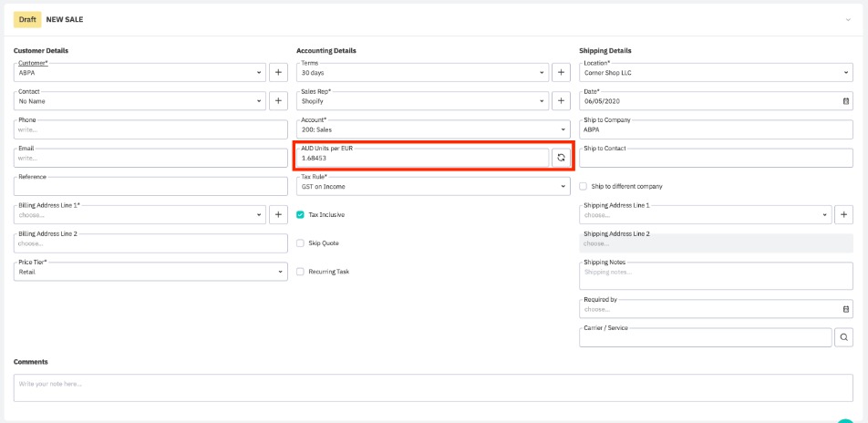The image size is (868, 423).
Task: Click plus icon next to Sales Rep
Action: [562, 100]
